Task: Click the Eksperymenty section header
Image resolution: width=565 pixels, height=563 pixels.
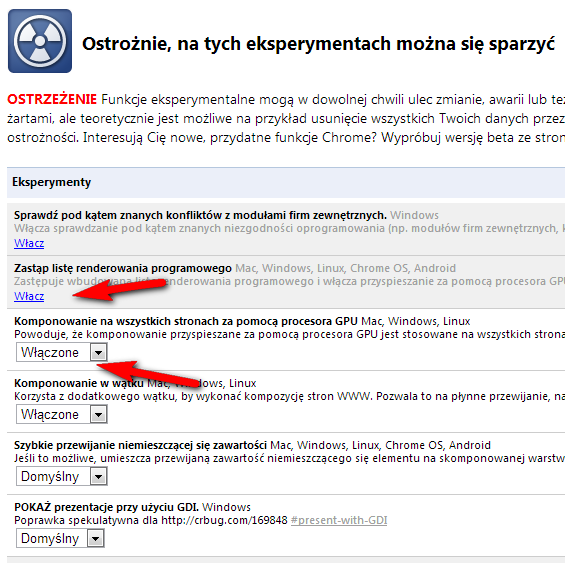Action: 52,182
